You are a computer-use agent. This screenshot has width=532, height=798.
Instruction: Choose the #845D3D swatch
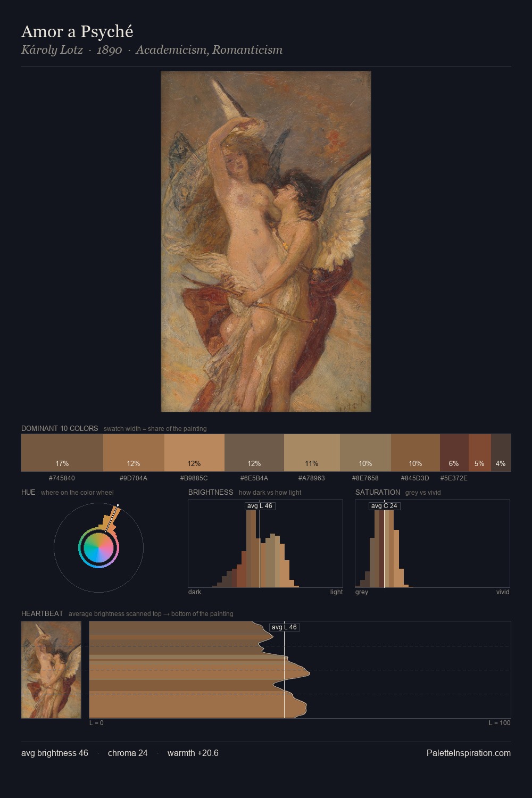(x=415, y=452)
